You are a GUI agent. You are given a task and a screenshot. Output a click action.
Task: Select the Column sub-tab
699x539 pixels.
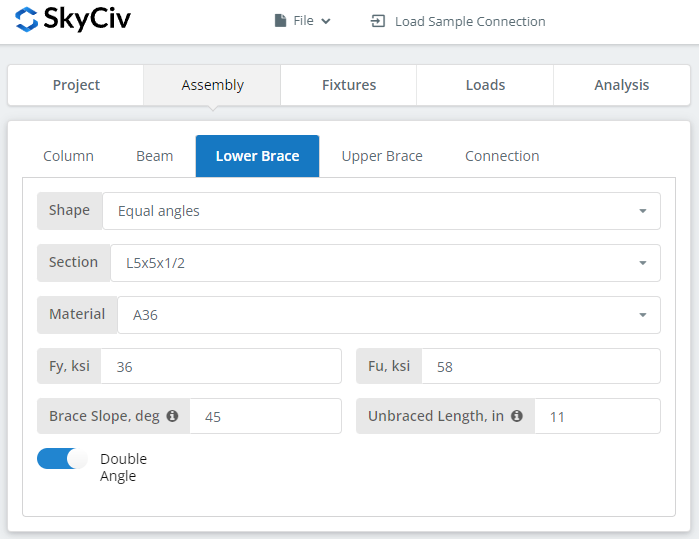pos(68,156)
